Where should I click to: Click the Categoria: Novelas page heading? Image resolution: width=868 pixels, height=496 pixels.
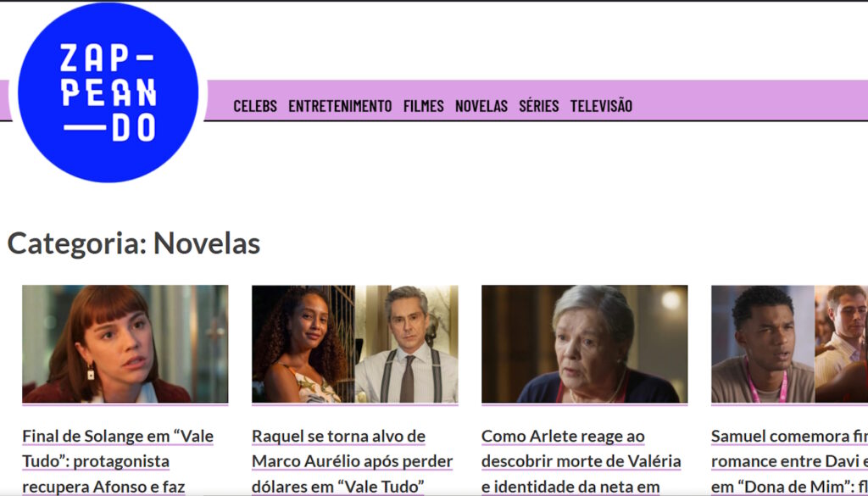click(x=133, y=243)
